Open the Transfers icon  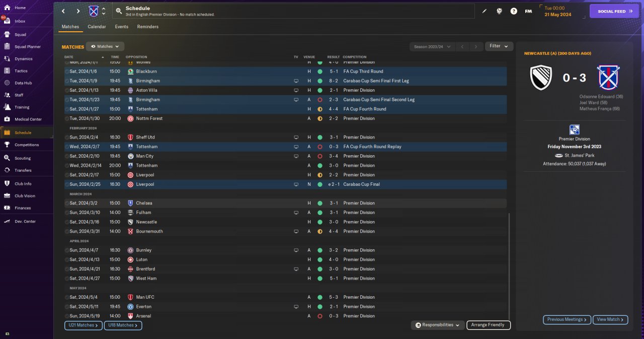click(7, 170)
